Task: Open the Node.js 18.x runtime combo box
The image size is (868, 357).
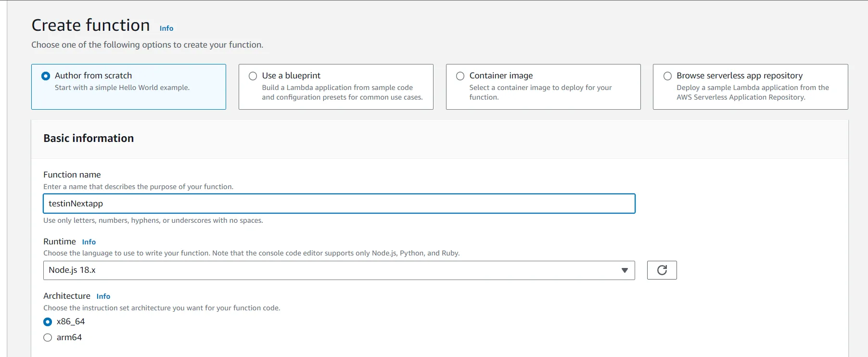Action: click(332, 270)
